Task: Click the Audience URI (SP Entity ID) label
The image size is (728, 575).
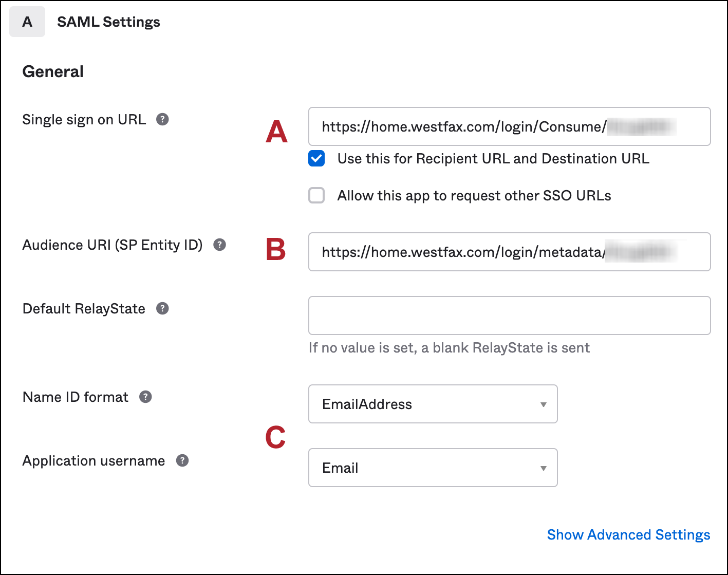Action: 113,245
